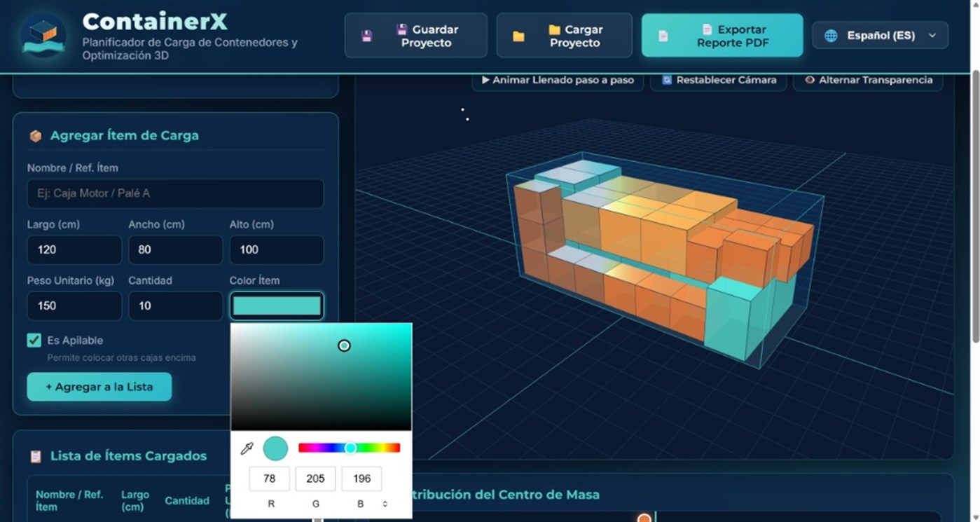Click the document icon on Exportar Reporte PDF
The height and width of the screenshot is (522, 980).
tap(663, 36)
